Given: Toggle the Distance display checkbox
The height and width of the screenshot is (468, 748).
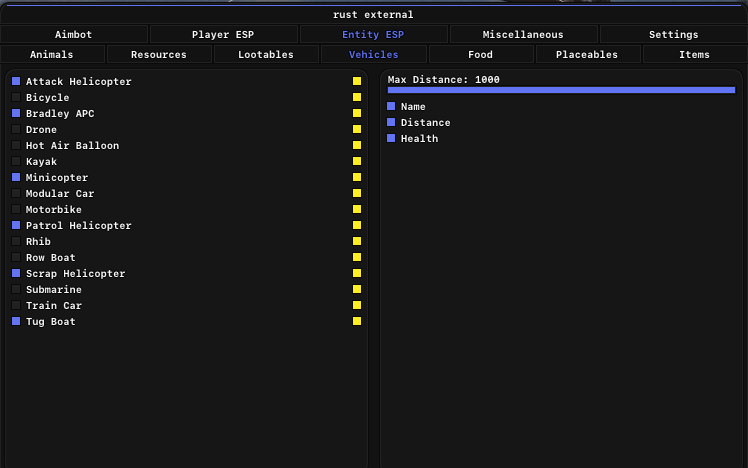Looking at the screenshot, I should [x=391, y=122].
